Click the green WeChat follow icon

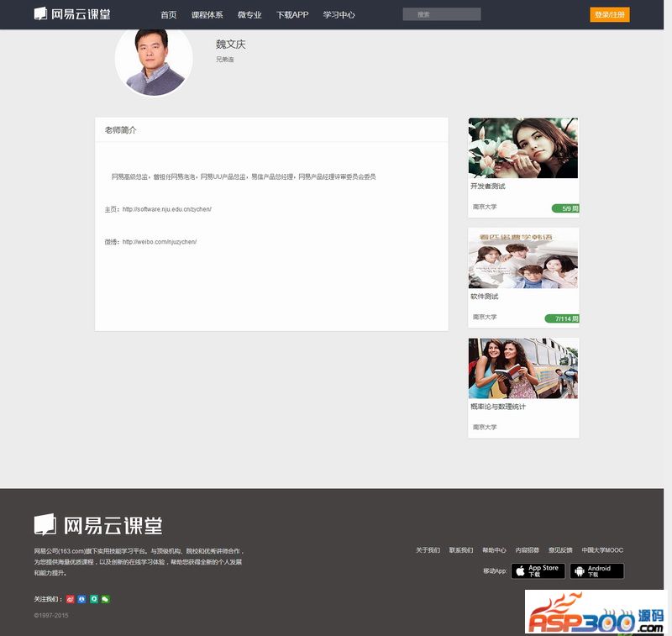(x=106, y=599)
